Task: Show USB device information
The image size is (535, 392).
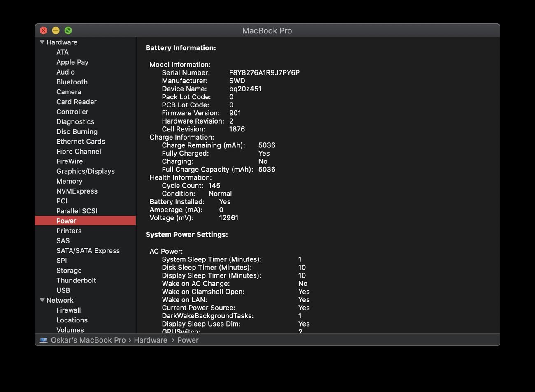Action: pyautogui.click(x=63, y=290)
